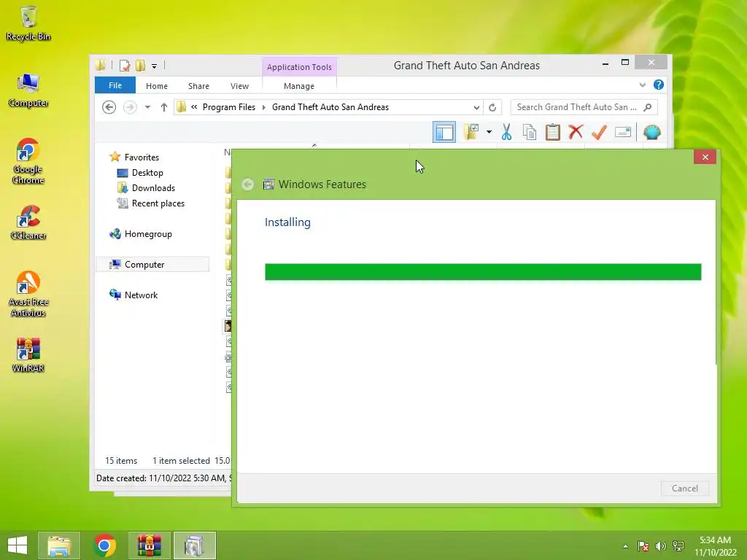This screenshot has height=560, width=747.
Task: Click the folder icon at title bar left
Action: click(100, 66)
